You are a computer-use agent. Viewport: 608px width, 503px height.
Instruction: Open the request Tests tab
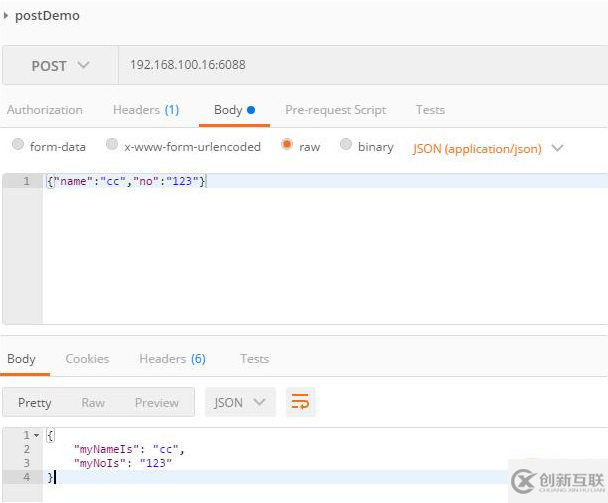coord(430,110)
